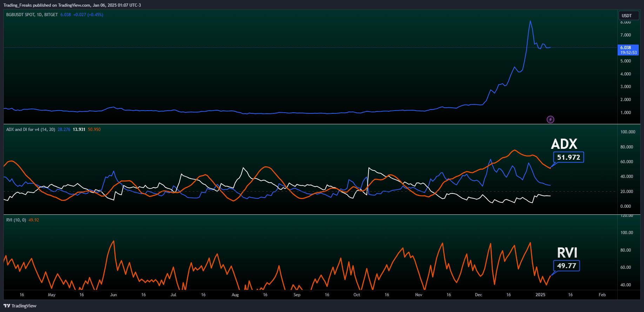644x312 pixels.
Task: Click the 6.038 current price label
Action: coord(628,50)
